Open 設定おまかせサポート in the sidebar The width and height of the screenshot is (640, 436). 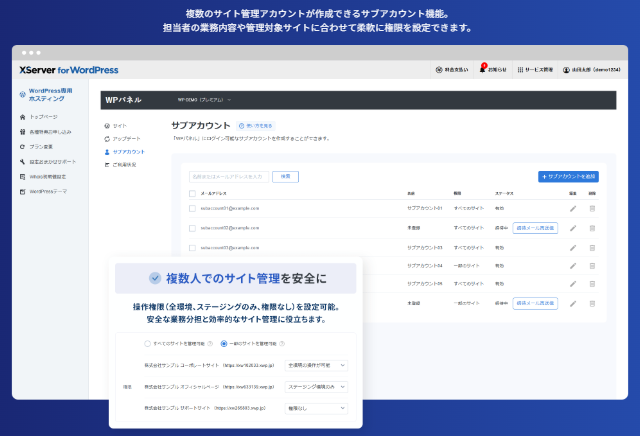tap(48, 162)
